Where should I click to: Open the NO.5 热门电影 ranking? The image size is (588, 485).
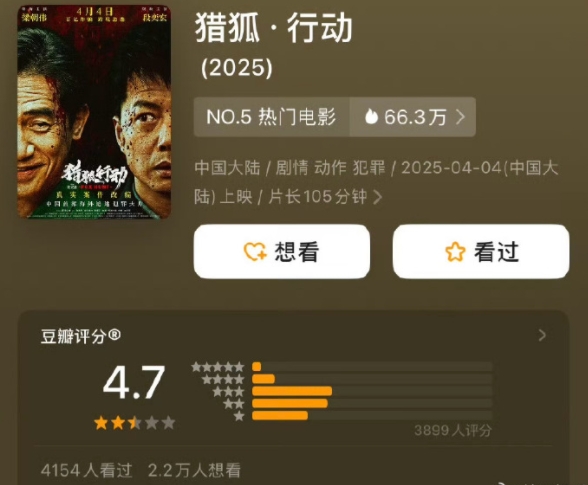(x=272, y=117)
